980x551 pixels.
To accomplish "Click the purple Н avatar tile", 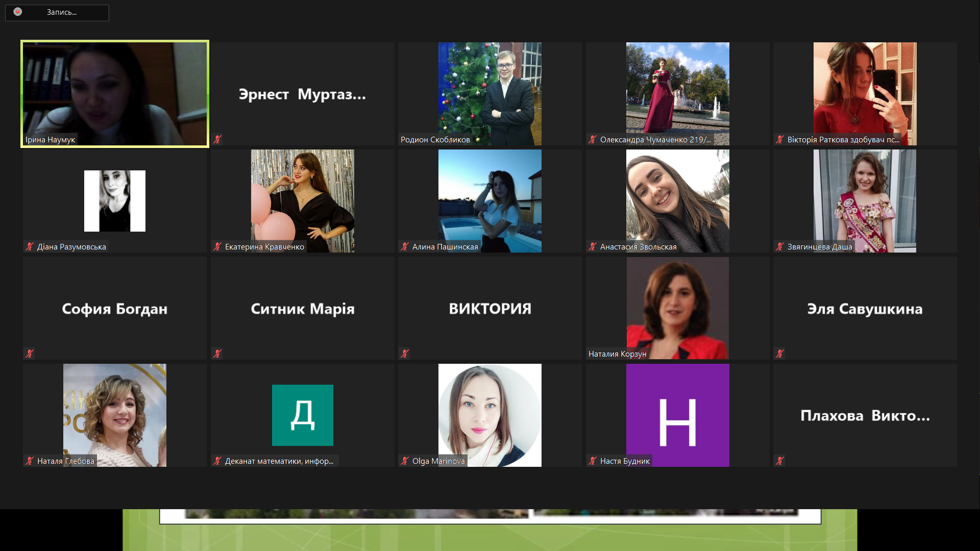I will coord(677,415).
